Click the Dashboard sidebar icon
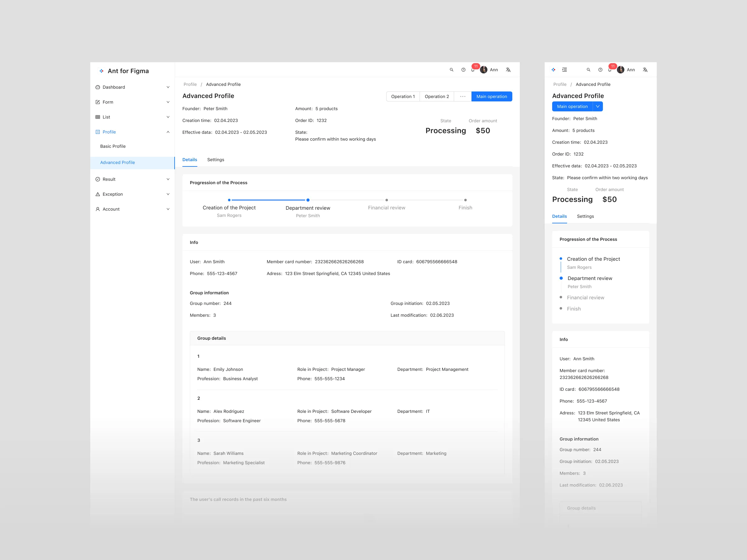 [98, 87]
